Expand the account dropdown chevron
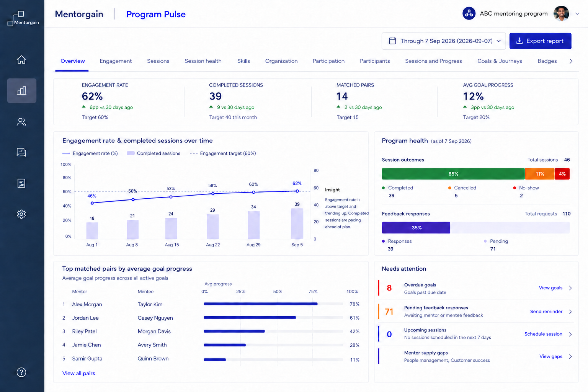The image size is (588, 392). 577,14
